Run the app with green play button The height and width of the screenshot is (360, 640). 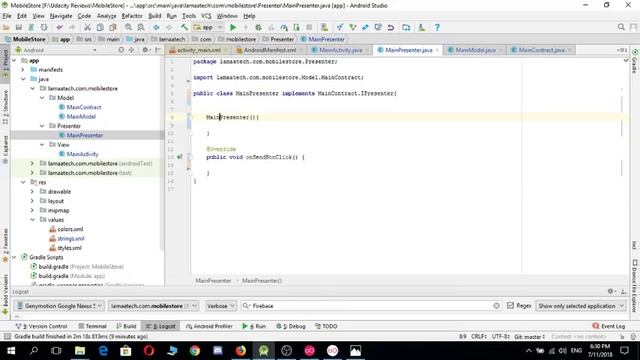tap(233, 27)
